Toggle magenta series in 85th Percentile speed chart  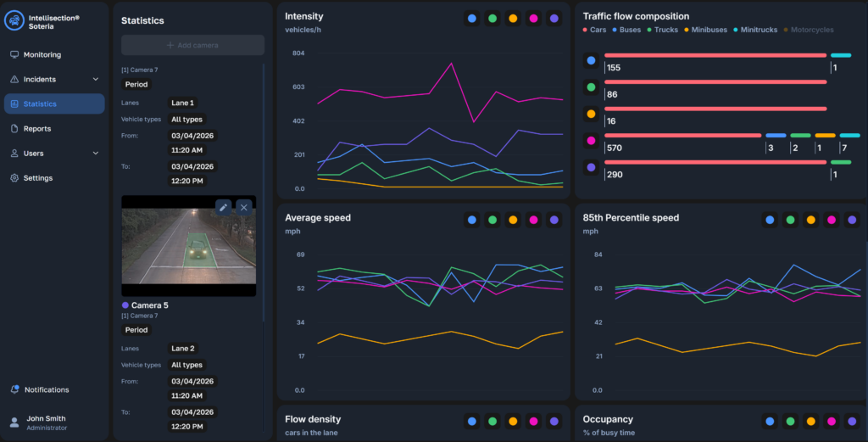(x=832, y=220)
